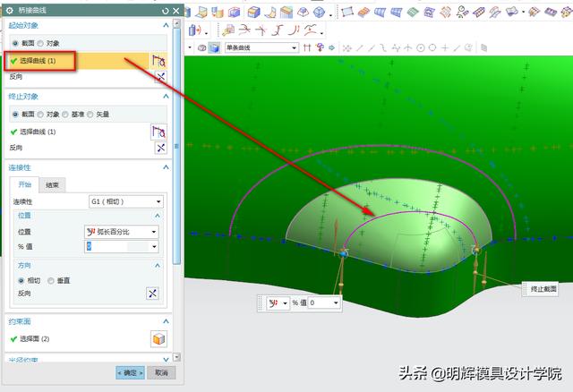573x392 pixels.
Task: Click the 取消 button
Action: (x=161, y=372)
